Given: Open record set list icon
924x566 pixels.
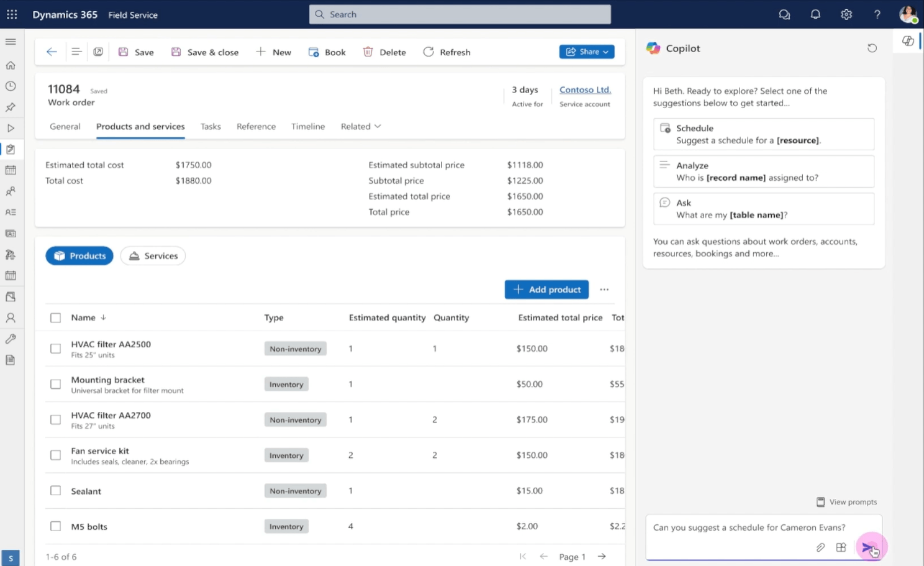Looking at the screenshot, I should coord(76,52).
